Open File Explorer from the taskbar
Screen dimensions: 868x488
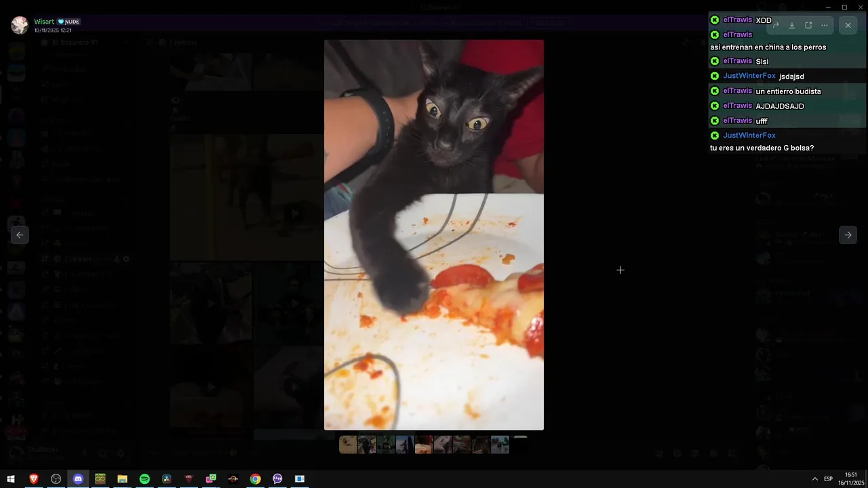(x=122, y=479)
